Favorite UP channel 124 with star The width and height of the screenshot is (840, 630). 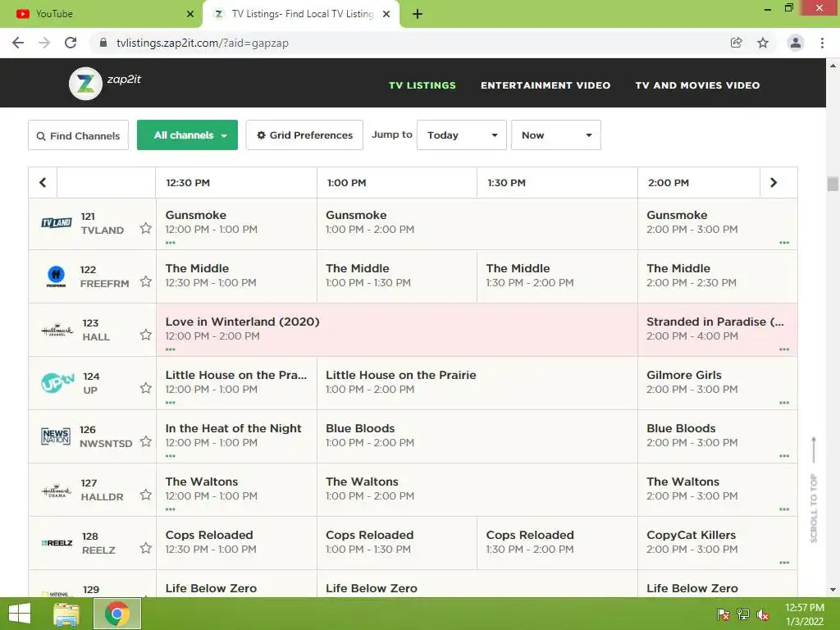click(x=146, y=388)
